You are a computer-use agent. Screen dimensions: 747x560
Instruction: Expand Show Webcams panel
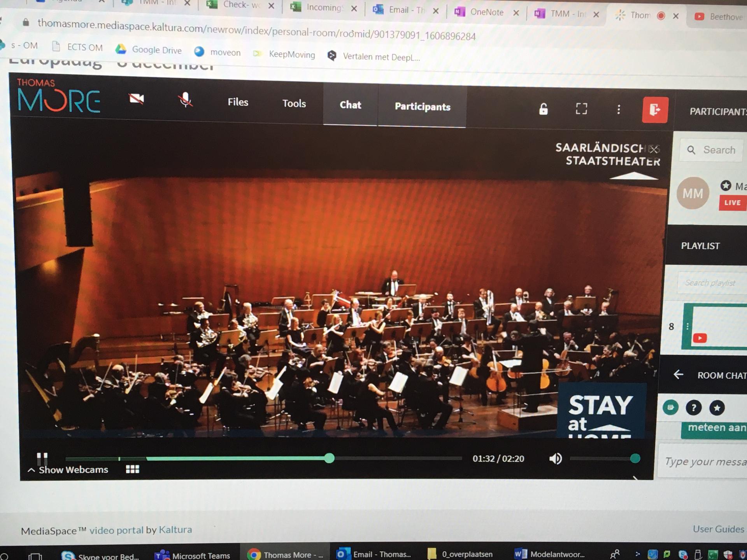68,470
